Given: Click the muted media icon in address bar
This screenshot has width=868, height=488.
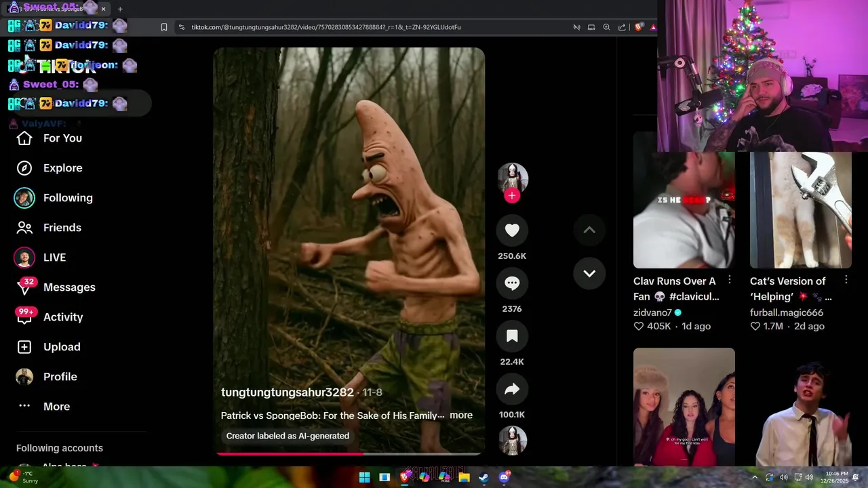Looking at the screenshot, I should pyautogui.click(x=576, y=27).
